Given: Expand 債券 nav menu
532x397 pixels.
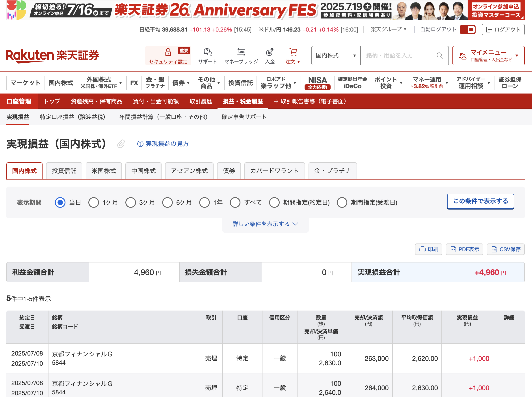Looking at the screenshot, I should (181, 83).
